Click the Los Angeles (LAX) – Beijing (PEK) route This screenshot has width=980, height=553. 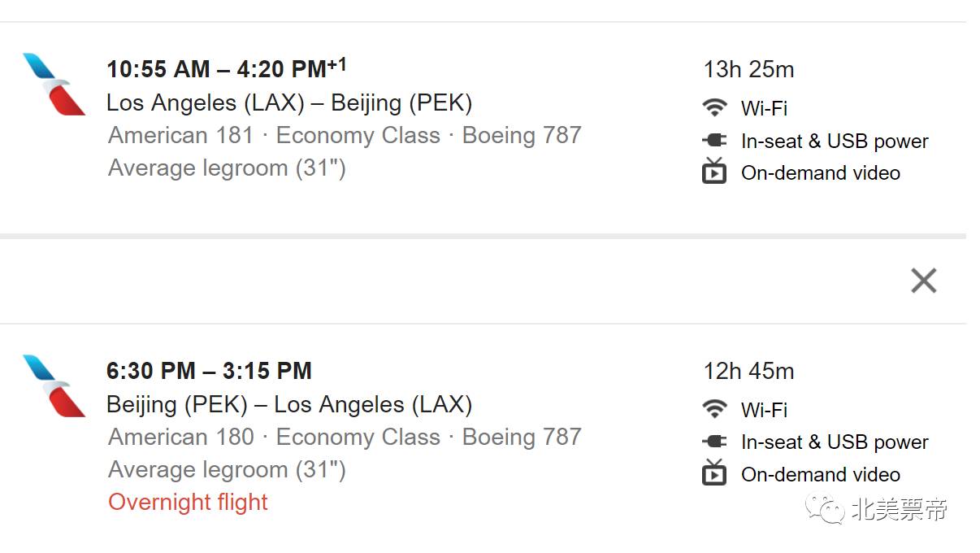pos(289,103)
